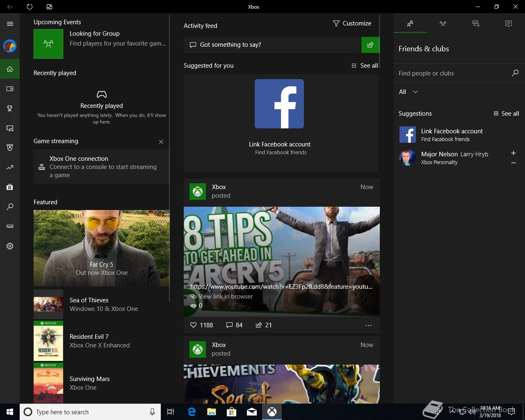Screen dimensions: 525x420
Task: Open Clubs shield icon in sidebar
Action: click(x=10, y=148)
